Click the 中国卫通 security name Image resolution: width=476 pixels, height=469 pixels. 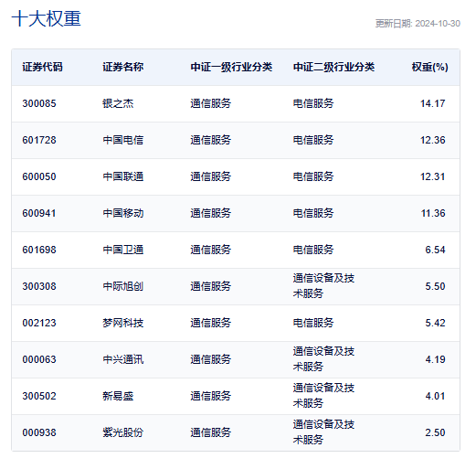coord(122,250)
